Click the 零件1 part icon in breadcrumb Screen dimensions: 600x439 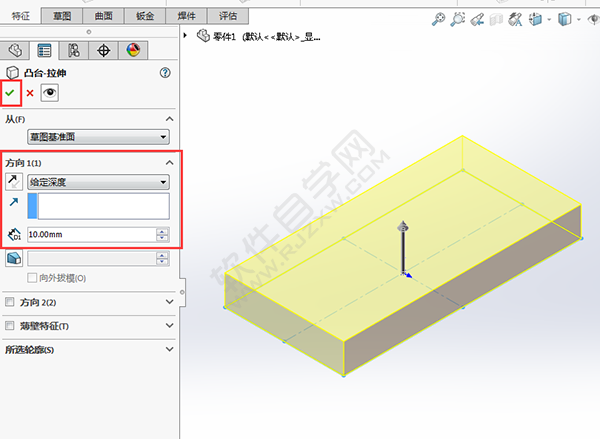coord(203,36)
